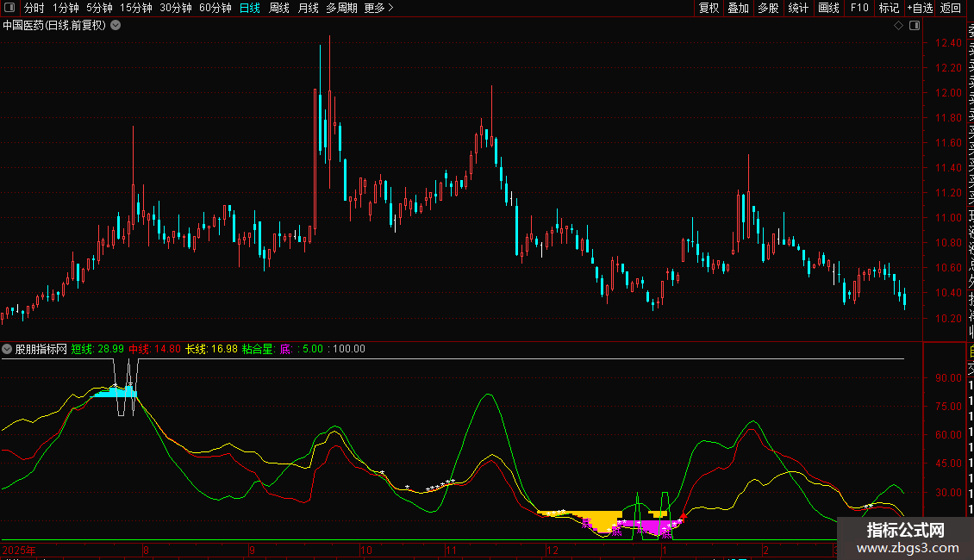Open F10 company info
The image size is (974, 560).
point(859,8)
